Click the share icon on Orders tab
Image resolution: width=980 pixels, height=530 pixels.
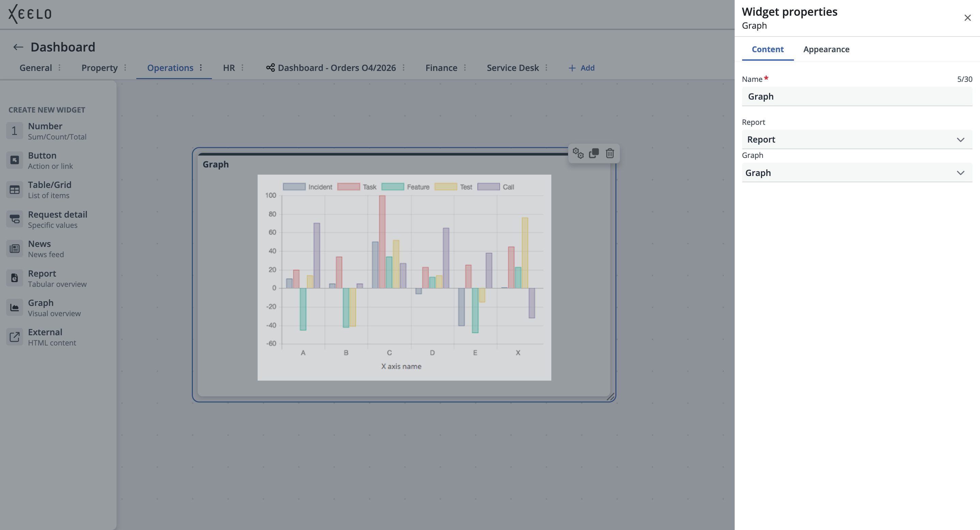click(270, 68)
